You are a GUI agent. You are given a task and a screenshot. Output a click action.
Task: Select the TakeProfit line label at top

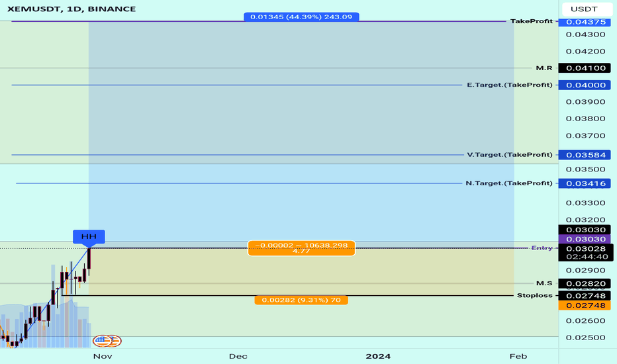[x=531, y=21]
